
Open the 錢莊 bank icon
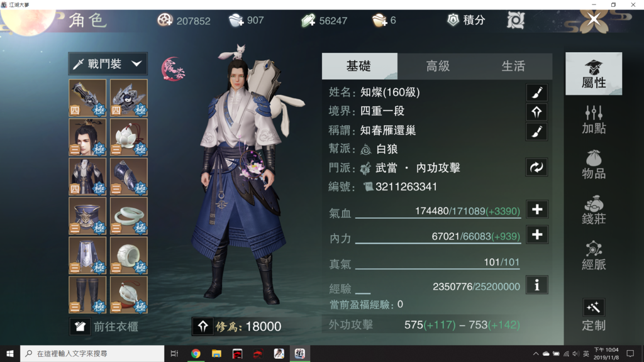coord(594,210)
